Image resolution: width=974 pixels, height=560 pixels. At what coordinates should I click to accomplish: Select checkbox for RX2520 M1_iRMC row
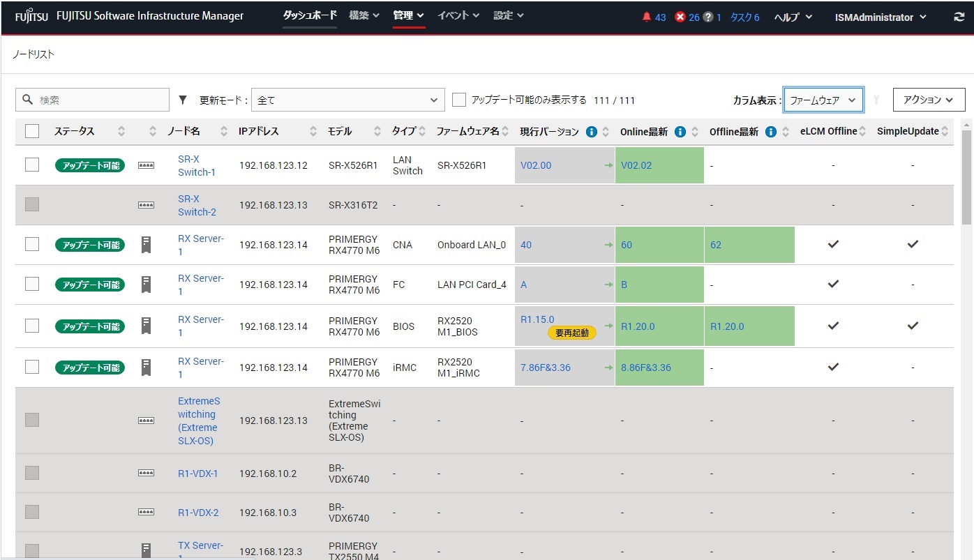32,367
